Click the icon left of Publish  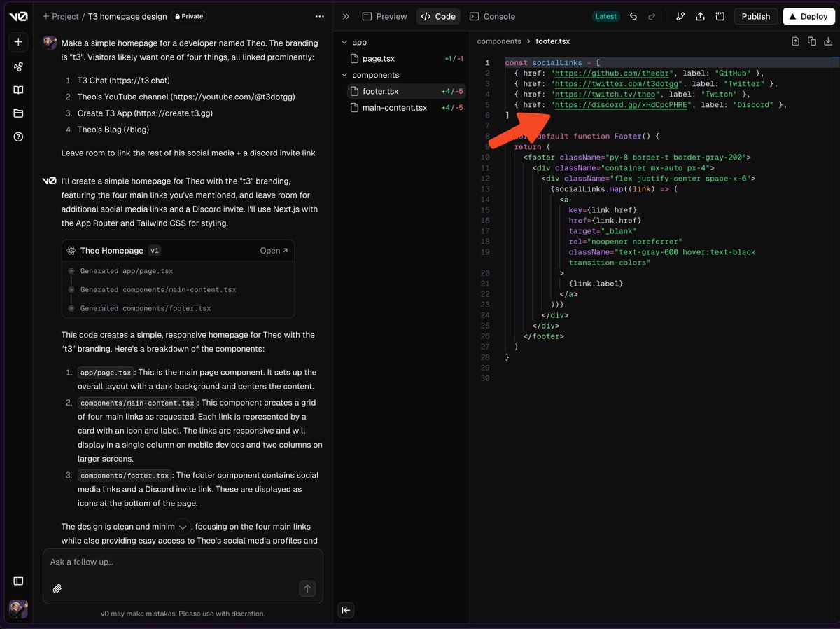pyautogui.click(x=719, y=16)
